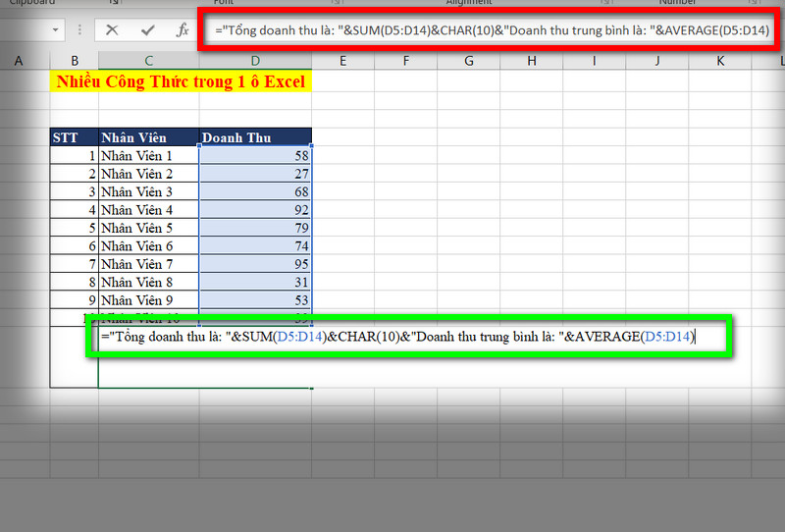Click inside the formula bar text
The width and height of the screenshot is (785, 532).
point(492,30)
